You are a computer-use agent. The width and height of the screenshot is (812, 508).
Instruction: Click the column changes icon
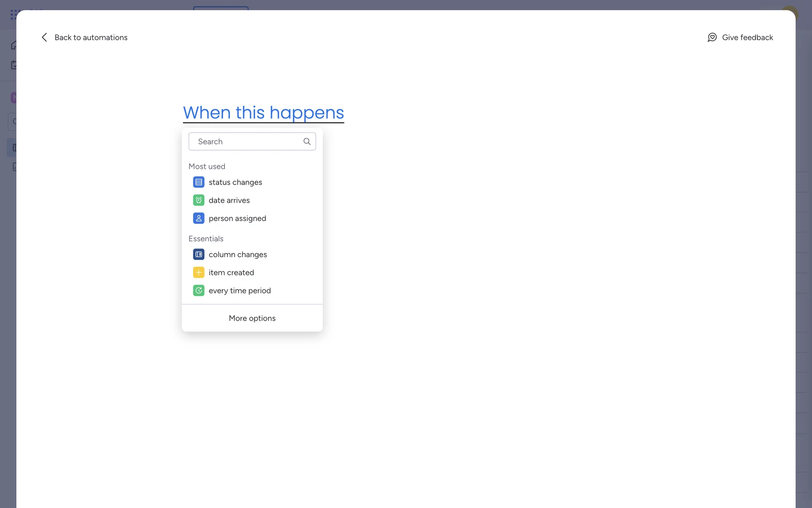click(x=198, y=254)
